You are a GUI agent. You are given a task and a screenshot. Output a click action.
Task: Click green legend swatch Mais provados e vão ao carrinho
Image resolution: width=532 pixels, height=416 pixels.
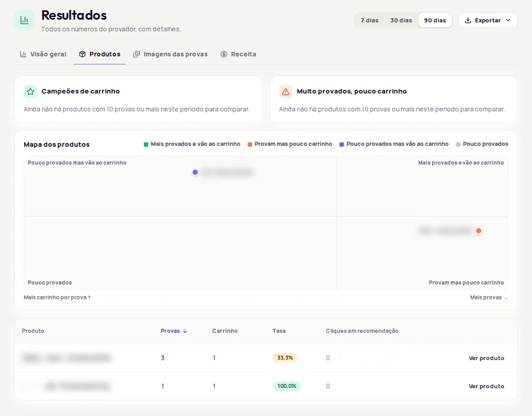146,144
